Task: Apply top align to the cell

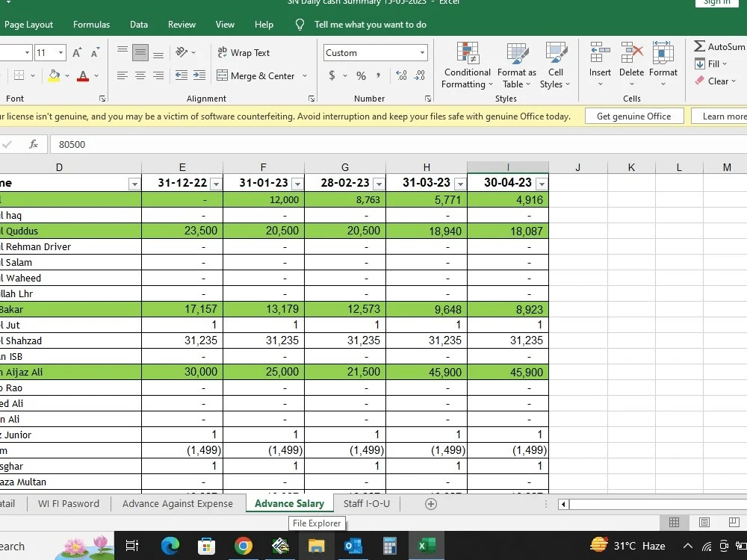Action: pyautogui.click(x=123, y=52)
